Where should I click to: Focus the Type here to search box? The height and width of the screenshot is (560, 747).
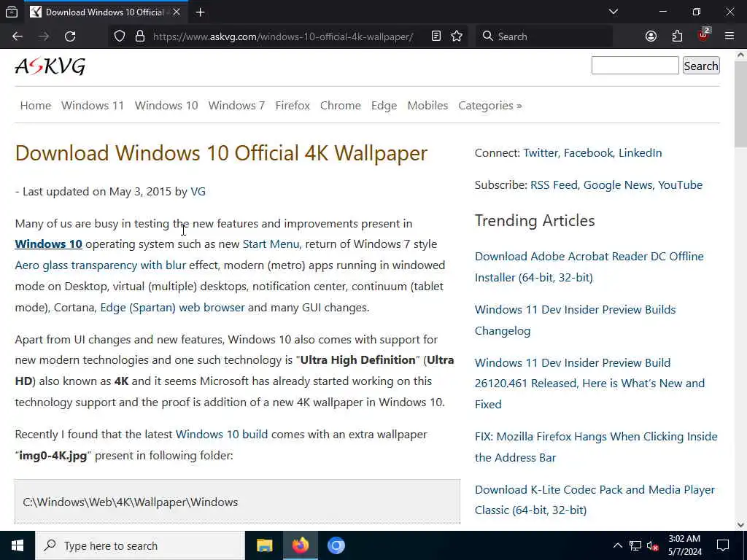click(140, 545)
